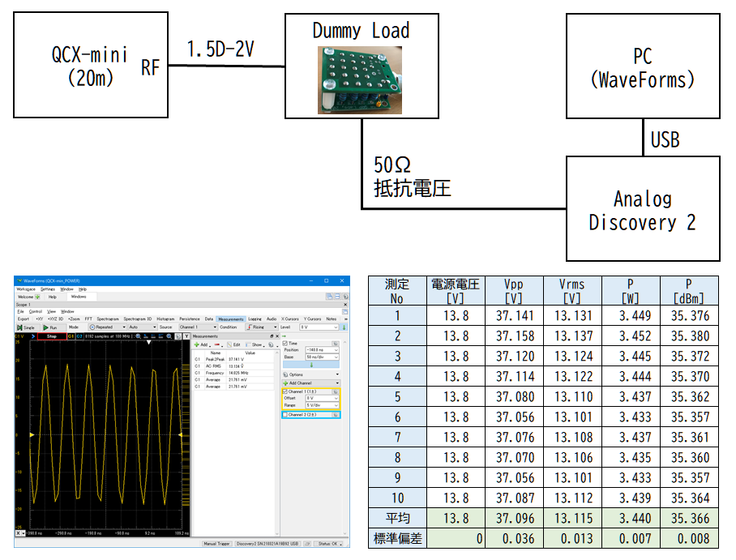Image resolution: width=736 pixels, height=560 pixels.
Task: Enable the Channel 2 checkbox
Action: pos(285,415)
